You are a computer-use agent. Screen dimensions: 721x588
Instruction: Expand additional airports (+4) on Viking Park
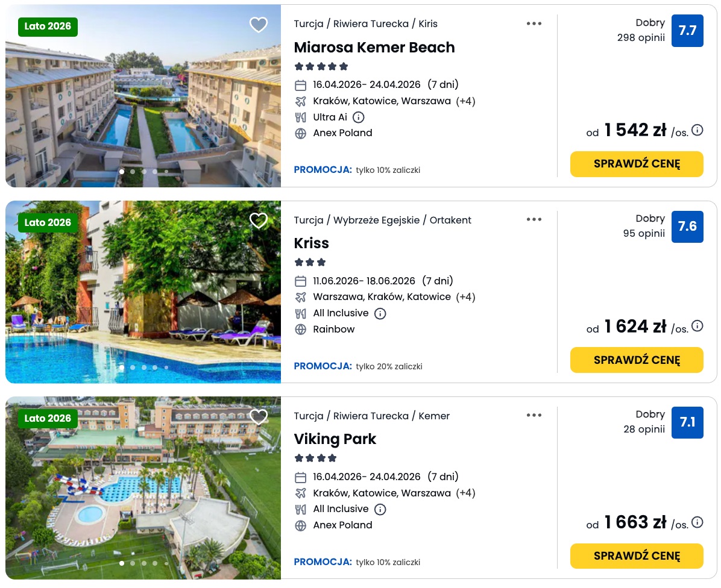pos(467,493)
